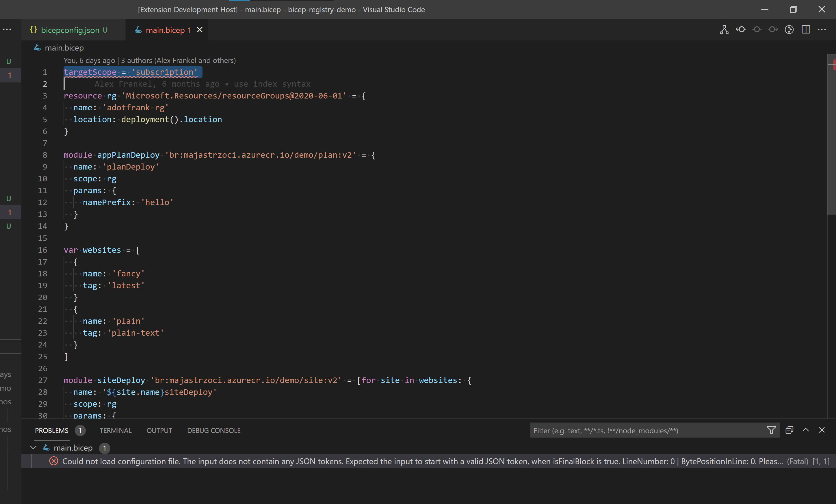Viewport: 836px width, 504px height.
Task: Open the TERMINAL panel tab
Action: 115,430
